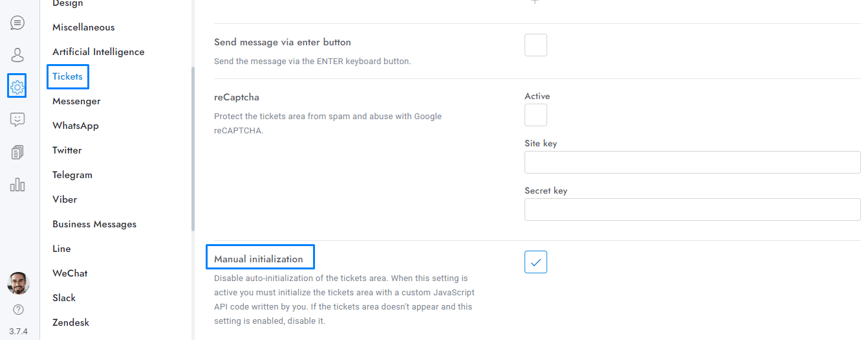Click the Settings gear icon
Screen dimensions: 868x340
tap(17, 86)
